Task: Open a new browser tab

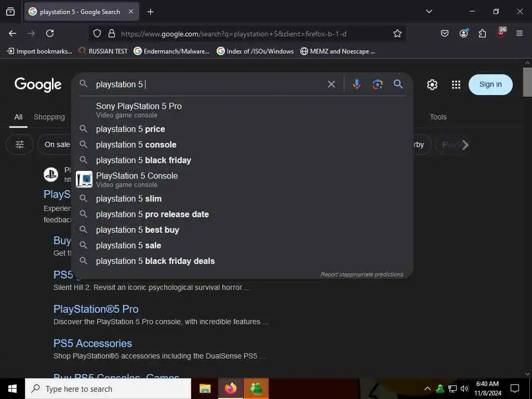Action: click(x=150, y=12)
